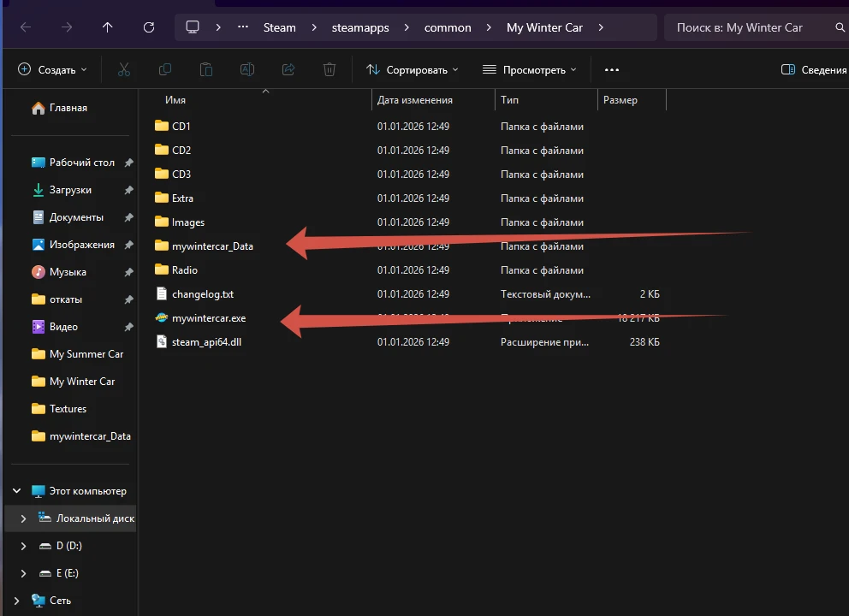
Task: Select the mywintercar.exe file
Action: click(209, 318)
